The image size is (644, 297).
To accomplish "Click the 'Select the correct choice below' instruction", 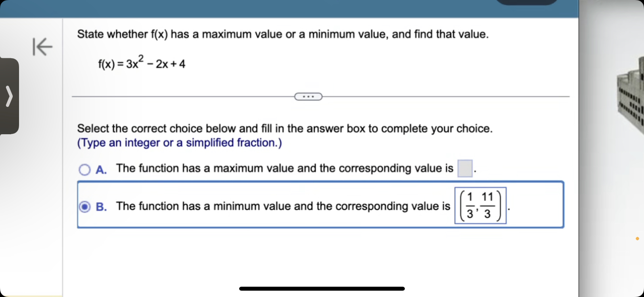I will [285, 128].
